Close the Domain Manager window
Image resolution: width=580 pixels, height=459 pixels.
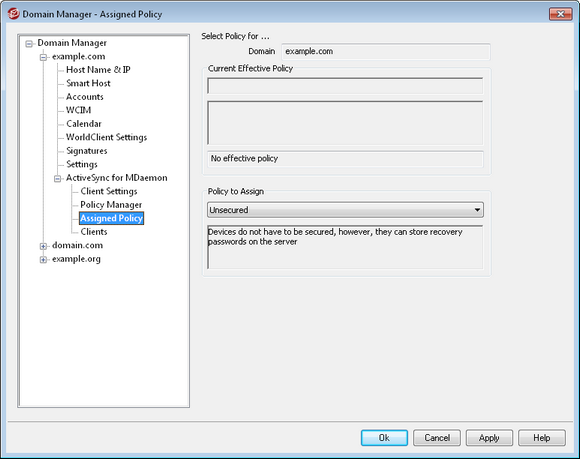click(x=560, y=14)
